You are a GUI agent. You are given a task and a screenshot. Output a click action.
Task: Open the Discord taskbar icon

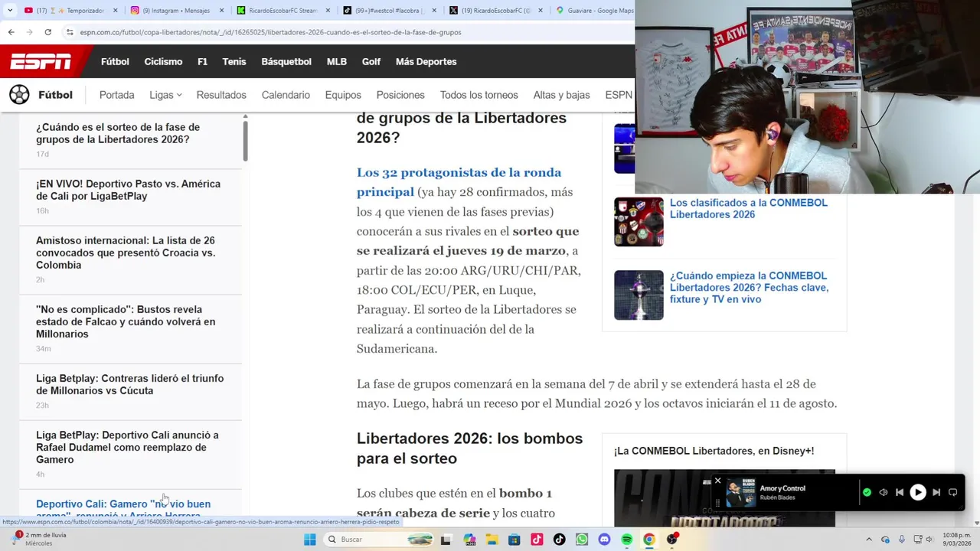tap(604, 540)
